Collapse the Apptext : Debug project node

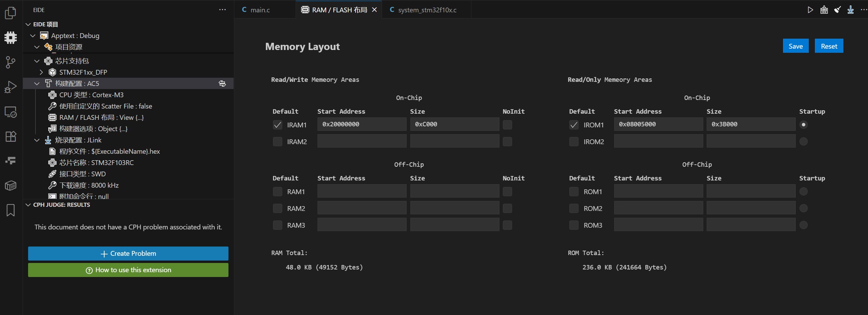click(x=33, y=36)
